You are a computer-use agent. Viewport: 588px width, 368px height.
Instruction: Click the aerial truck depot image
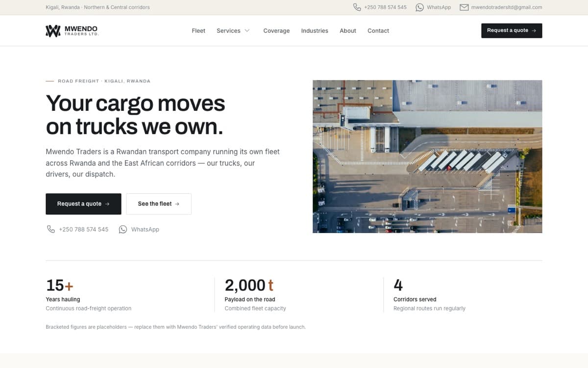tap(427, 157)
